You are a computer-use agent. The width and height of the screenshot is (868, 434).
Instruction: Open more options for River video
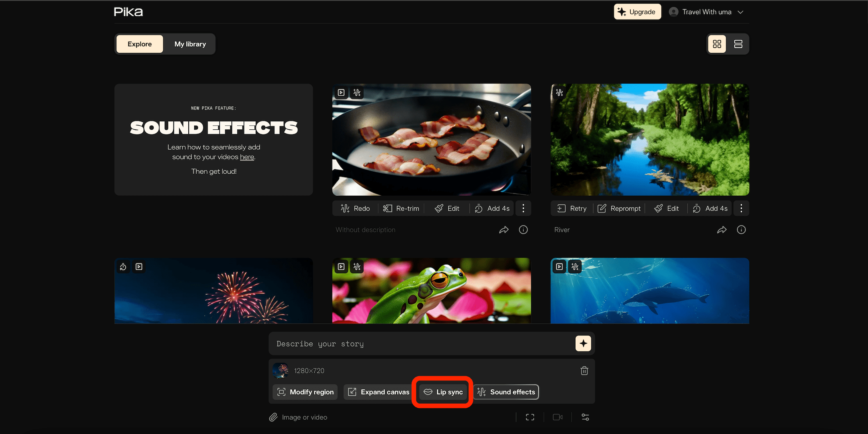[x=741, y=208]
